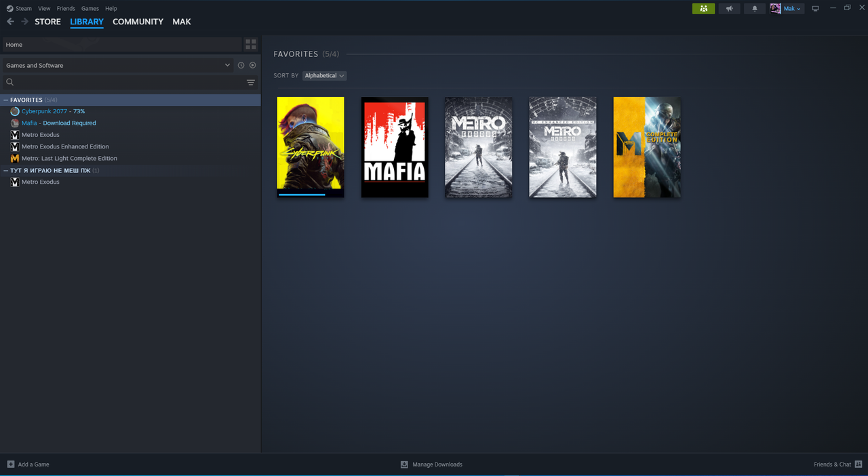Switch to the COMMUNITY tab

[x=138, y=22]
